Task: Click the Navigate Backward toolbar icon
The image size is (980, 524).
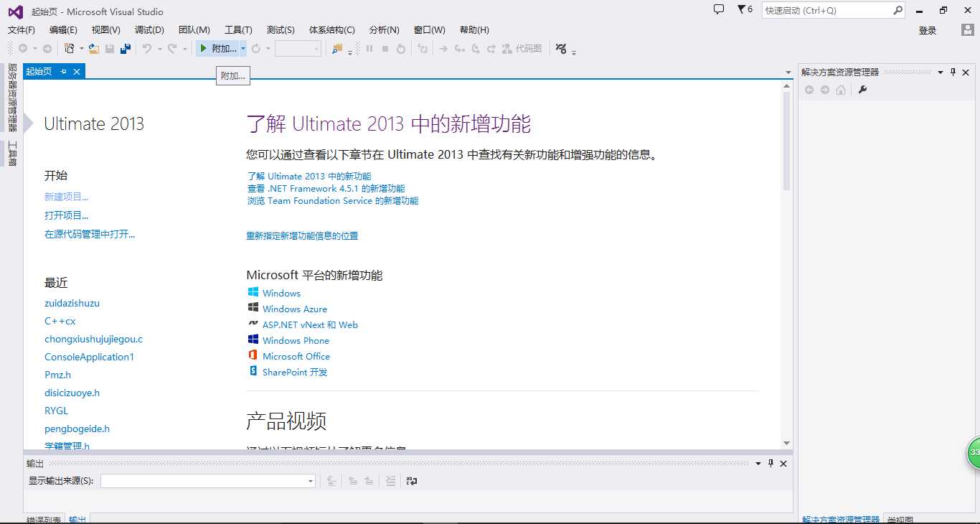Action: point(23,48)
